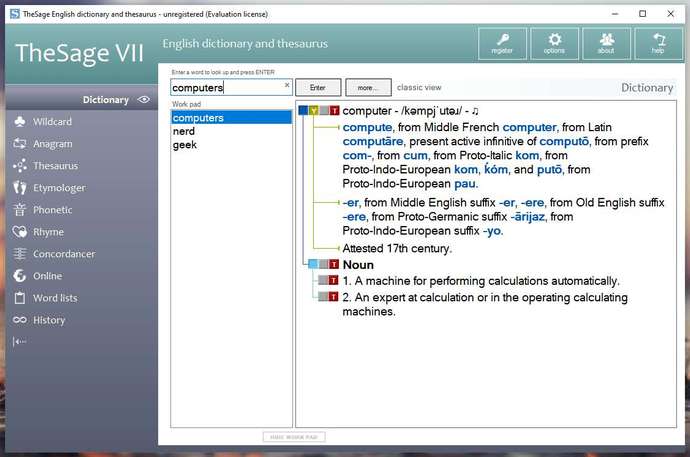Collapse the Noun section blue box
The width and height of the screenshot is (690, 457).
313,265
